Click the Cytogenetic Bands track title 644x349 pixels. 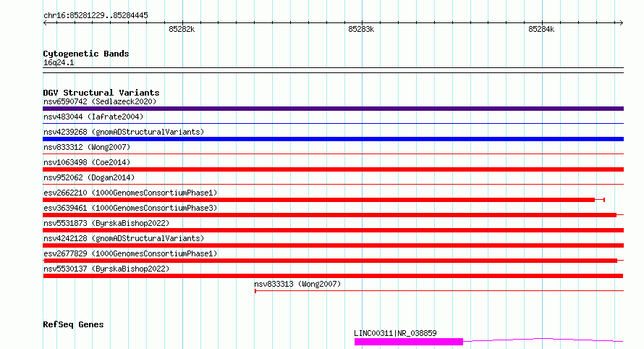coord(86,54)
